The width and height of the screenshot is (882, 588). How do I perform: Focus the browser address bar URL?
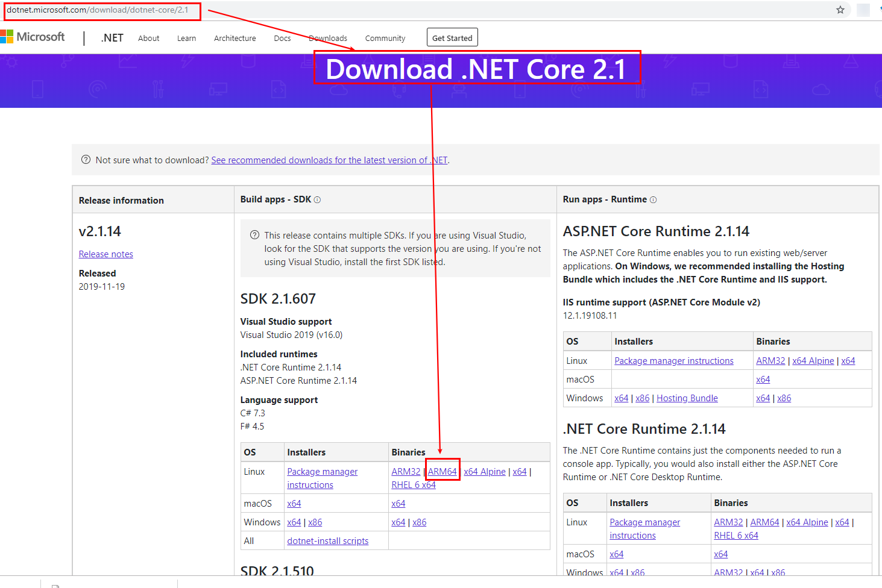point(98,10)
